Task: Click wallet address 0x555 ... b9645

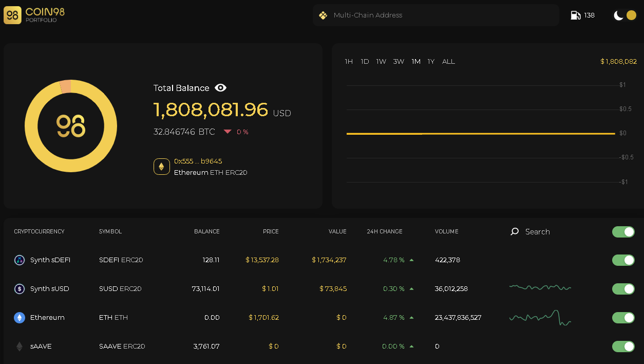Action: tap(198, 161)
